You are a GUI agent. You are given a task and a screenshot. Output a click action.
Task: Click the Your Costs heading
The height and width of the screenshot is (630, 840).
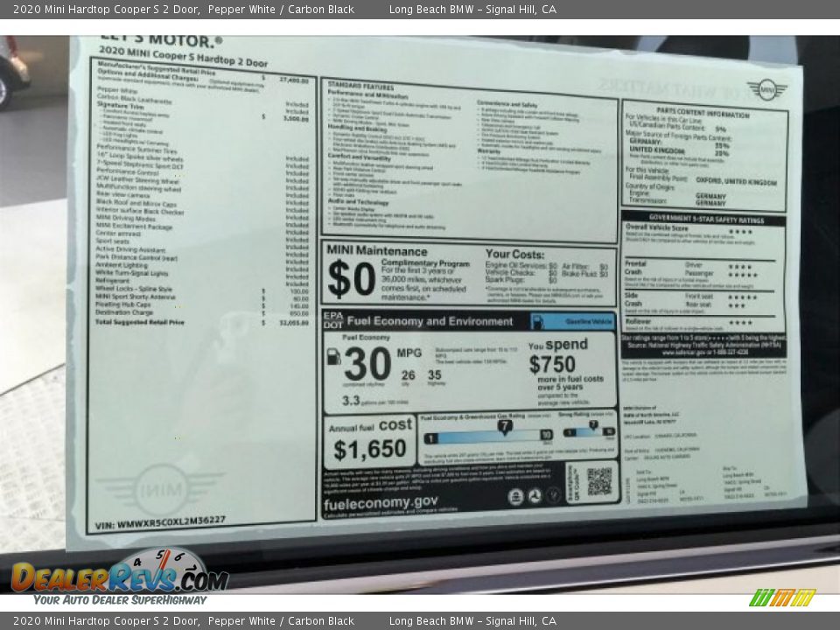tap(514, 254)
